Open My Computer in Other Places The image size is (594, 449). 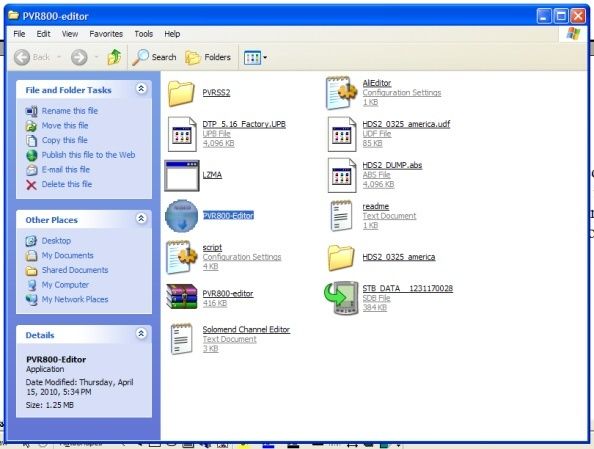tap(65, 285)
